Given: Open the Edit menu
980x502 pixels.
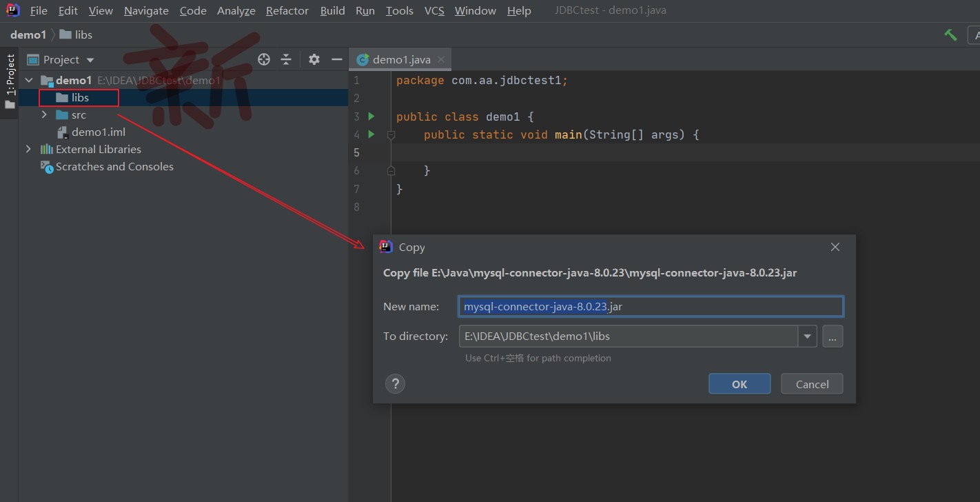Looking at the screenshot, I should tap(68, 10).
